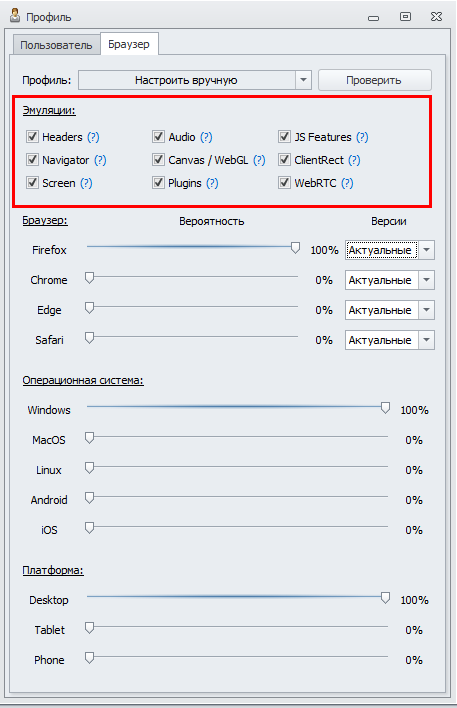Uncheck the Headers emulation checkbox
Viewport: 457px width, 708px height.
pos(32,136)
